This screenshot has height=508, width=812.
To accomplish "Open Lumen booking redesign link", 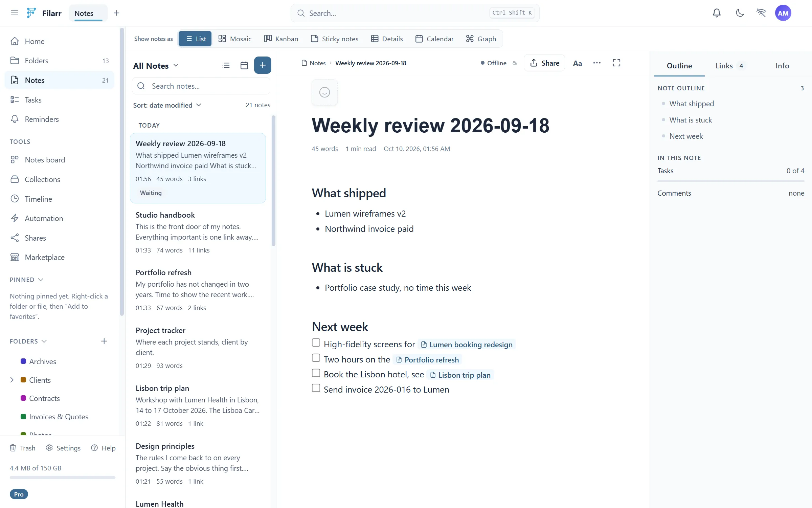I will coord(467,345).
